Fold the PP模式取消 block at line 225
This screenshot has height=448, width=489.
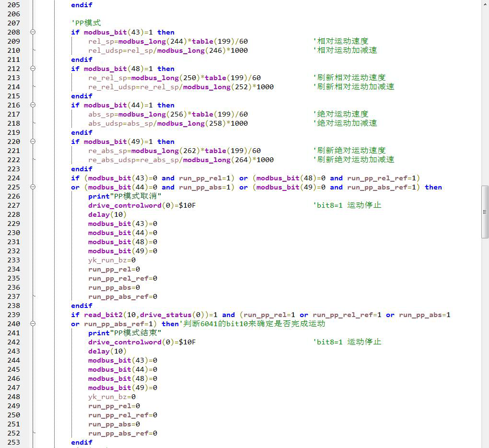[x=33, y=187]
